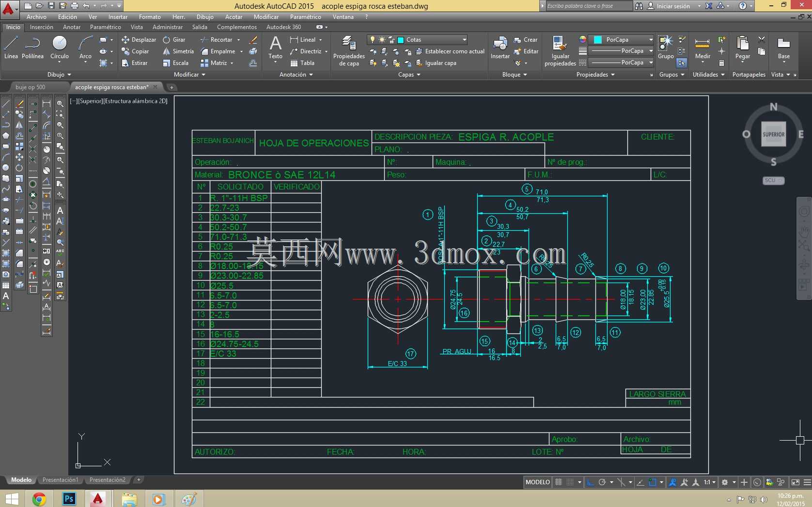Click the Directriz leader tool
Viewport: 812px width, 507px height.
(x=306, y=51)
